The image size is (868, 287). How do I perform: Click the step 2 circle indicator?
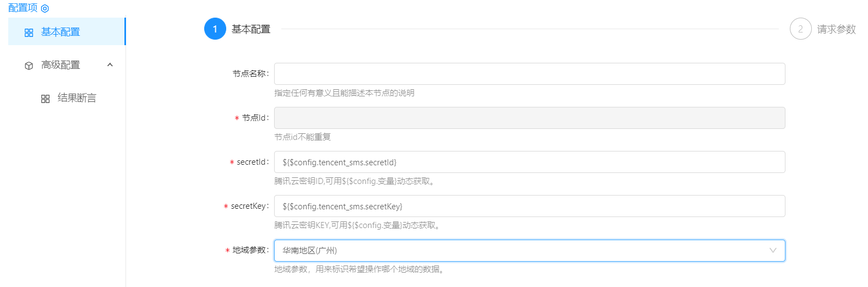pos(800,29)
